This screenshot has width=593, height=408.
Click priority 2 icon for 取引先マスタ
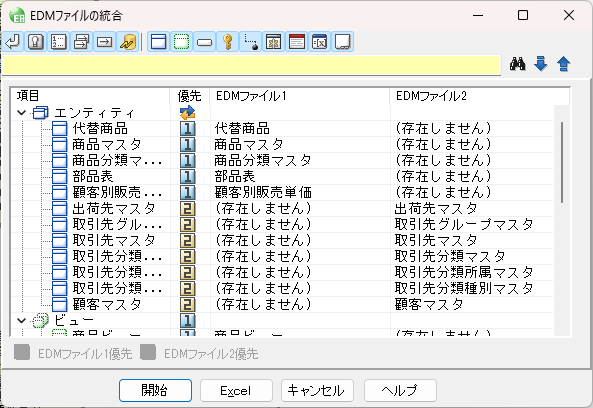coord(188,240)
